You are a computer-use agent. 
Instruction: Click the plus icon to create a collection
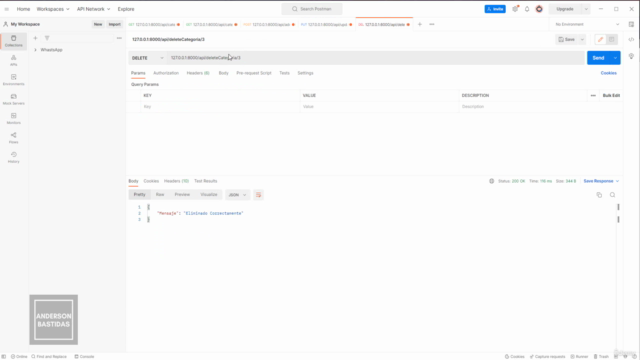pyautogui.click(x=35, y=38)
